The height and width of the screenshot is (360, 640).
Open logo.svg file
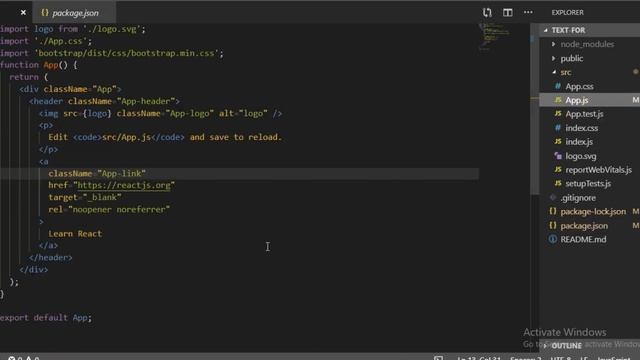(x=580, y=156)
